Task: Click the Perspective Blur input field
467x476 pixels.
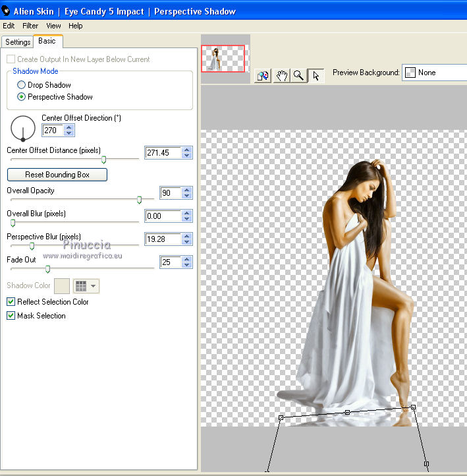Action: [163, 239]
